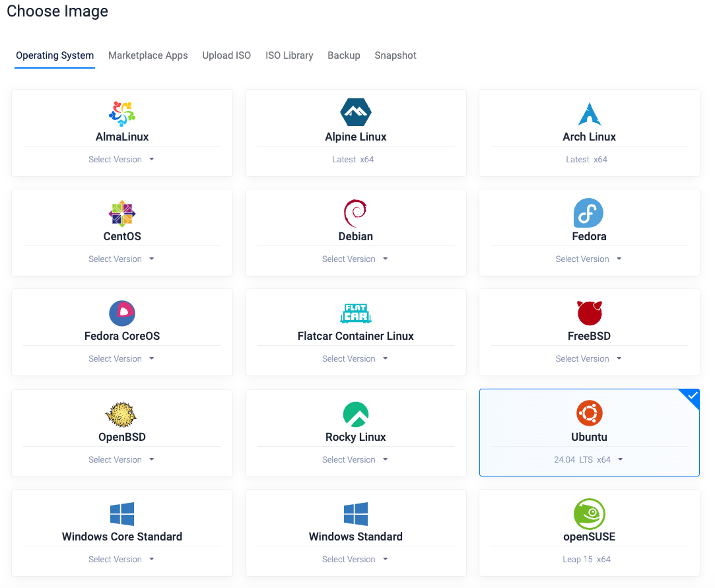
Task: Click the Debian swirl logo
Action: [355, 213]
